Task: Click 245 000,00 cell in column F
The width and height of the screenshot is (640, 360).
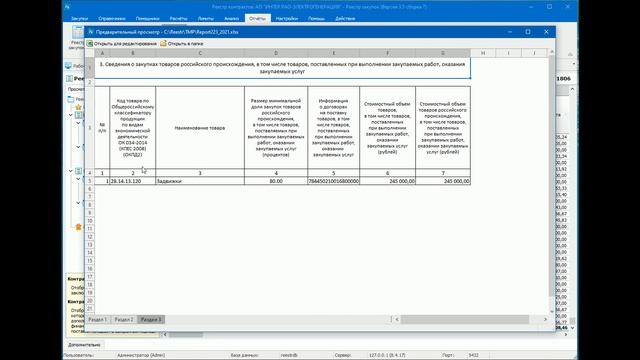Action: [x=387, y=181]
